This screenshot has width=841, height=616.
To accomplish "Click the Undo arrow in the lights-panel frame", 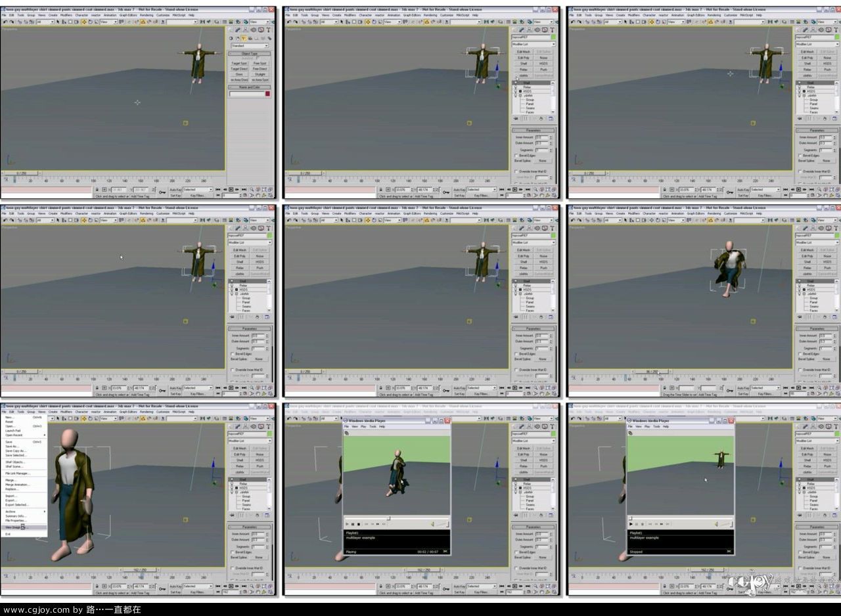I will tap(5, 22).
